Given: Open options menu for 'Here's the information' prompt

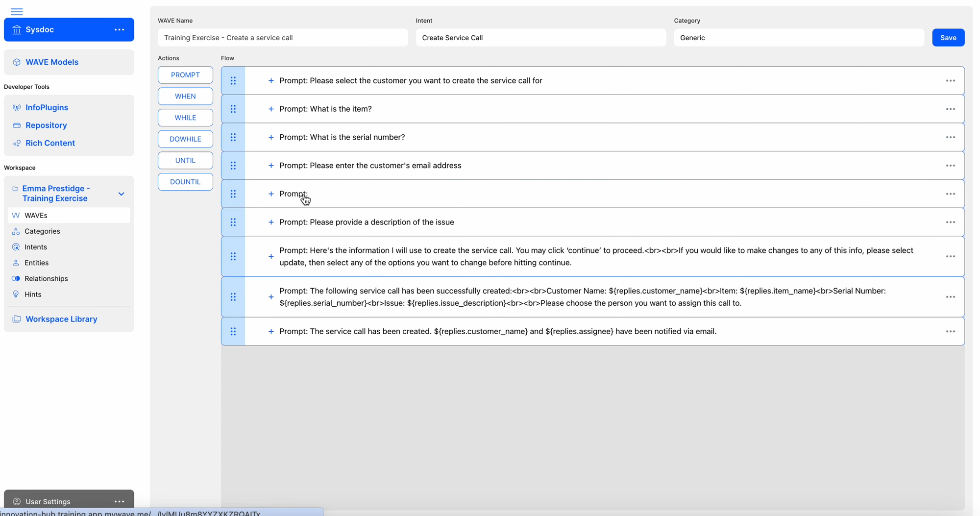Looking at the screenshot, I should click(950, 256).
